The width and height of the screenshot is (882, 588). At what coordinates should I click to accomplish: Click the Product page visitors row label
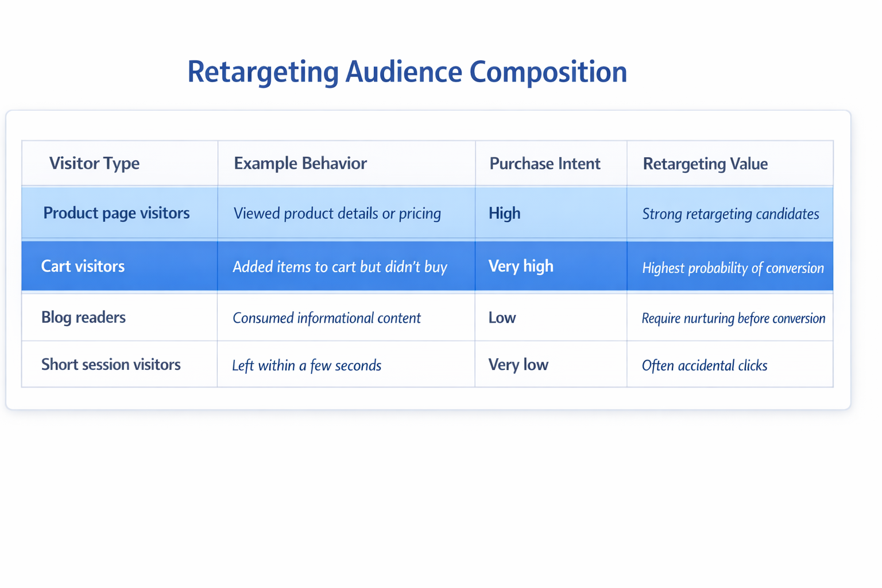click(x=116, y=212)
